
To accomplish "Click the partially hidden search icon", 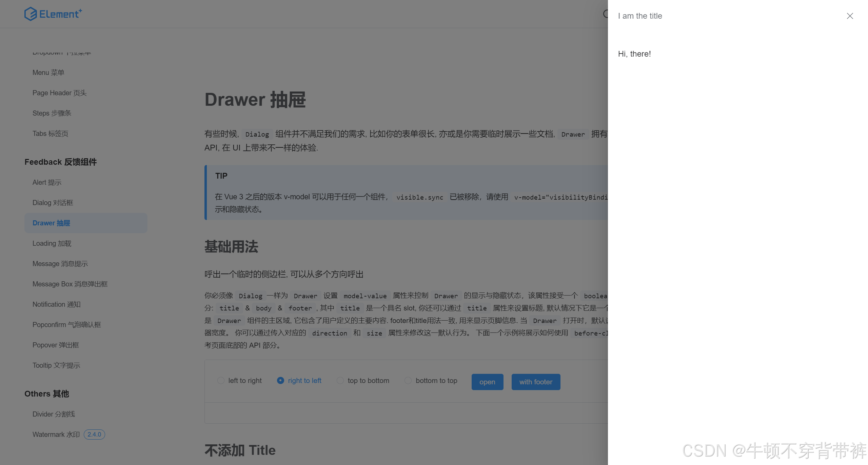I will tap(606, 14).
